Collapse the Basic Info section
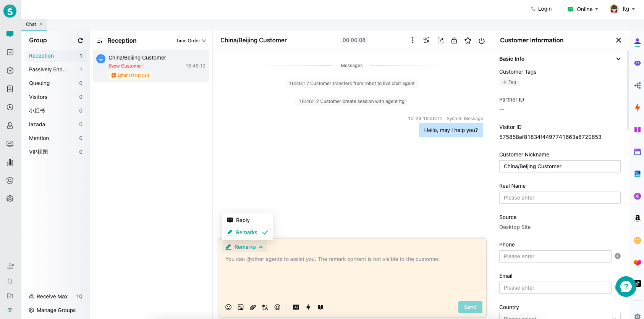644x319 pixels. [x=618, y=59]
